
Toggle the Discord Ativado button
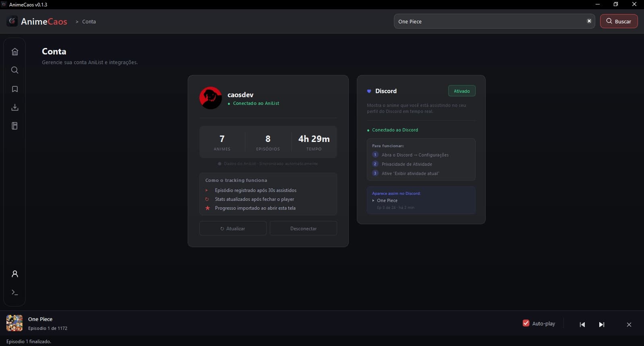tap(462, 91)
